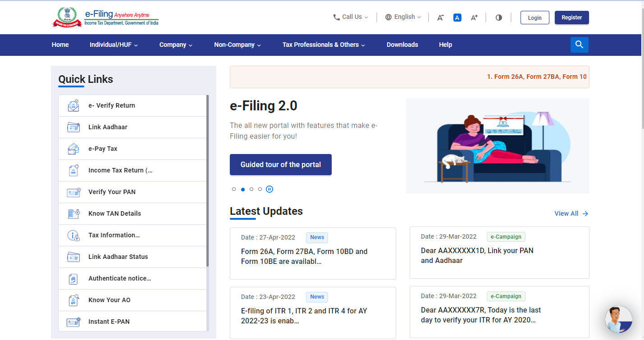Viewport: 644px width, 340px height.
Task: Open Link Aadhaar Status quick link
Action: pos(132,257)
